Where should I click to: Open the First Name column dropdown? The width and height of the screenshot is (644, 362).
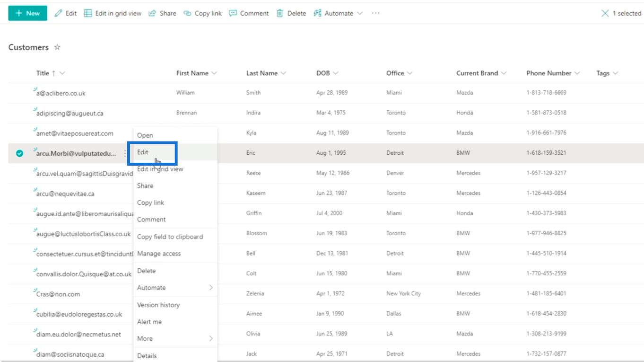(x=214, y=73)
